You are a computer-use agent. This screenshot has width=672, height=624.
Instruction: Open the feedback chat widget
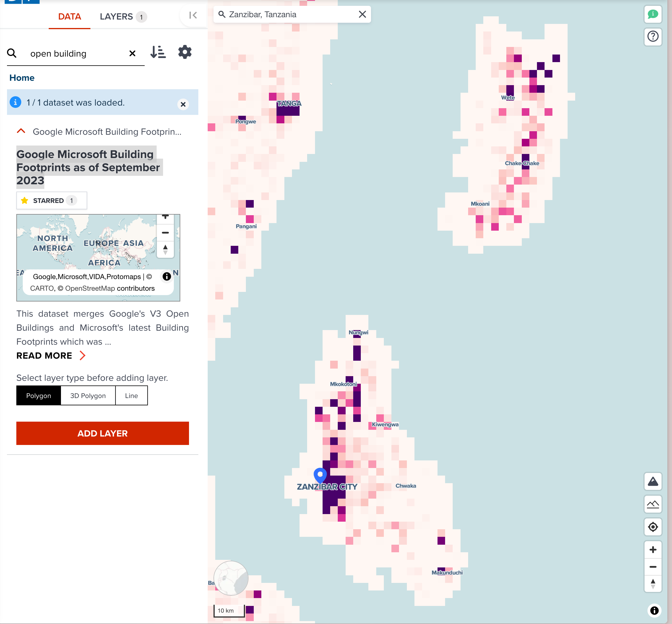pos(653,14)
